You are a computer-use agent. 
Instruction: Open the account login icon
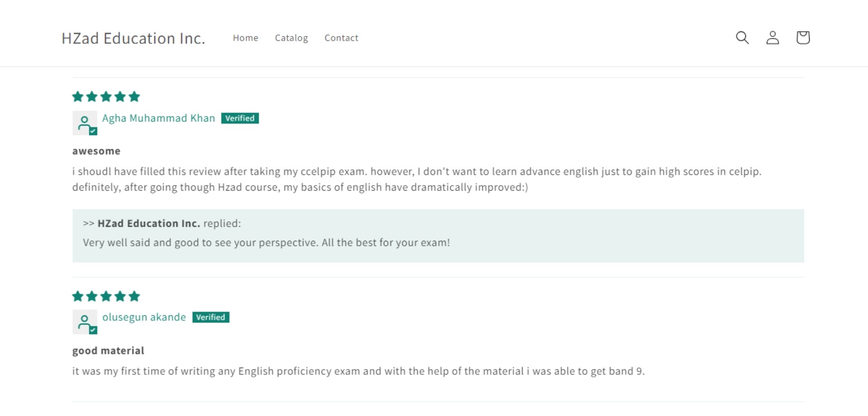pyautogui.click(x=773, y=37)
